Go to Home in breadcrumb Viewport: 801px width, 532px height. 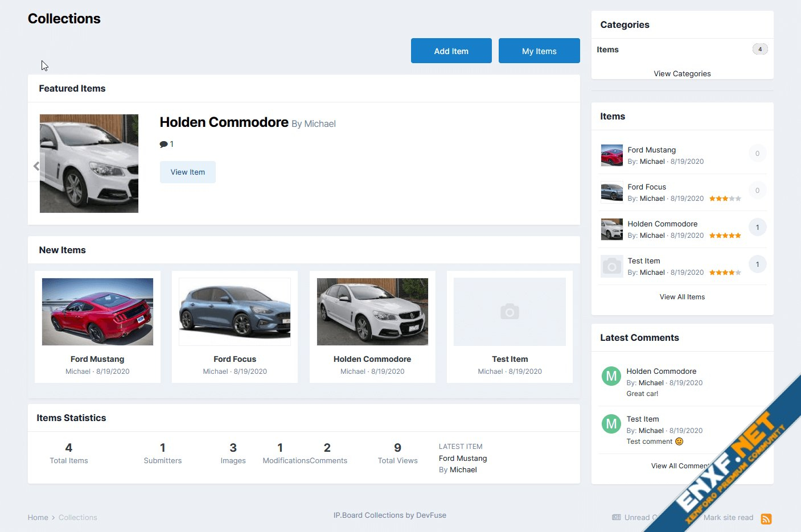pos(38,518)
